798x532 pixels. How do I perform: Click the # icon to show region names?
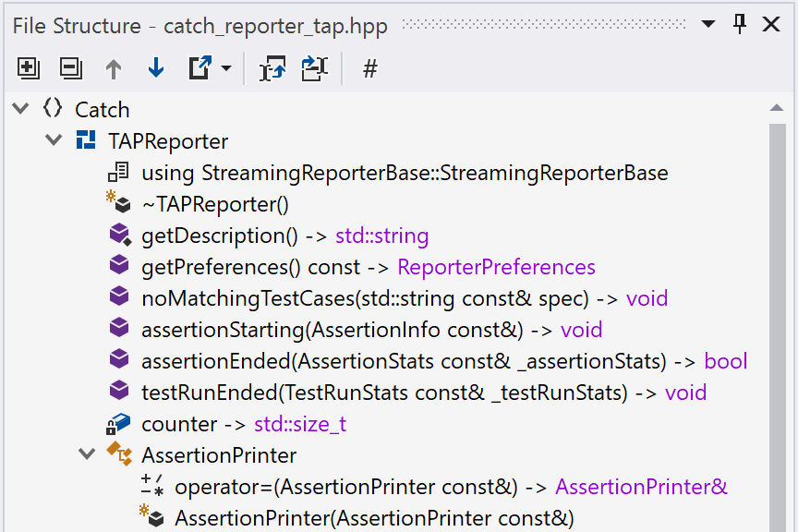(369, 68)
